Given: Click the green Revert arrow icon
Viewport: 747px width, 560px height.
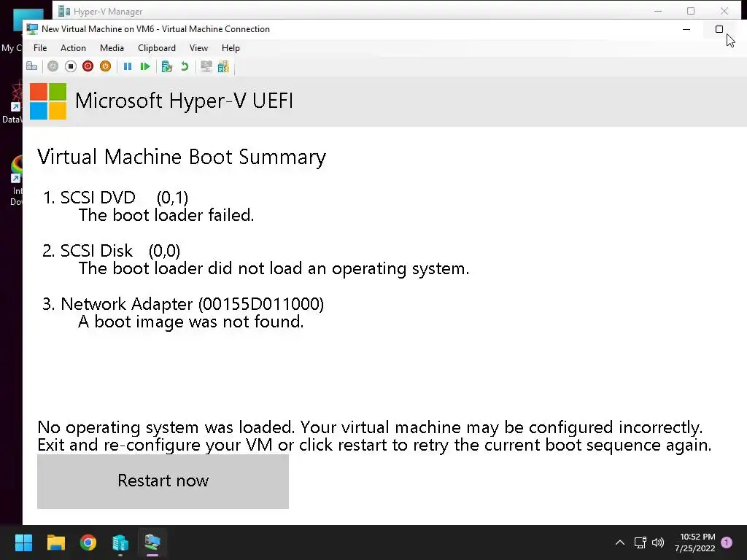Looking at the screenshot, I should 185,66.
